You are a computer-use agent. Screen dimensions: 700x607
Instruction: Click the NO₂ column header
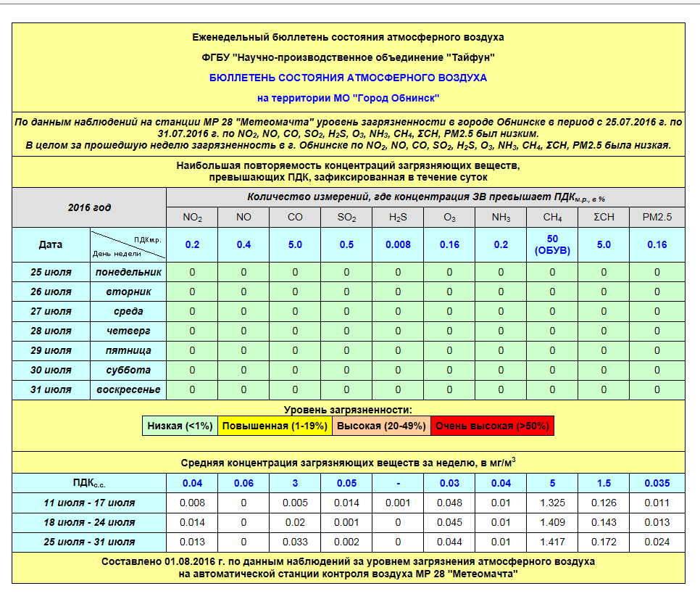[x=192, y=217]
